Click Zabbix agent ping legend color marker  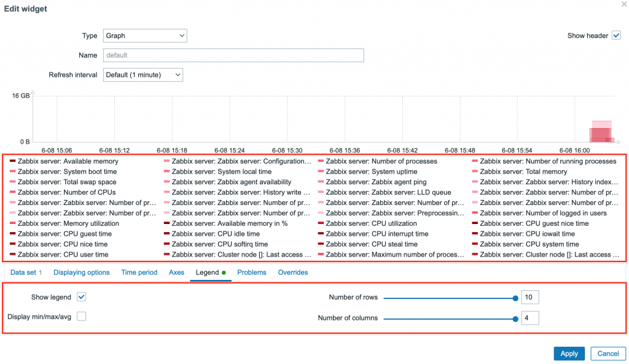(x=321, y=182)
